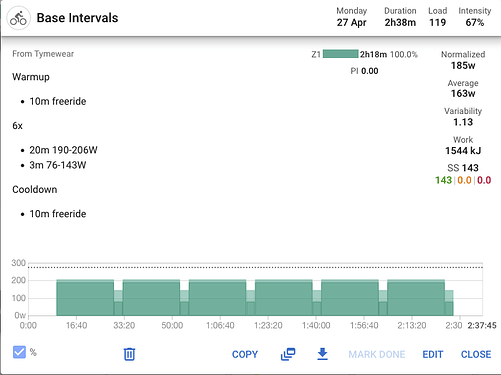Select the Base Intervals title
Image resolution: width=501 pixels, height=375 pixels.
click(77, 18)
